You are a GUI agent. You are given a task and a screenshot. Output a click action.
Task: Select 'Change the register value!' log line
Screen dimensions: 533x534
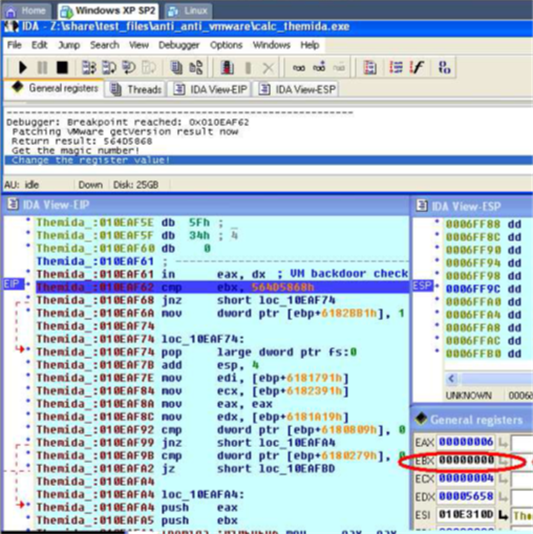point(268,160)
